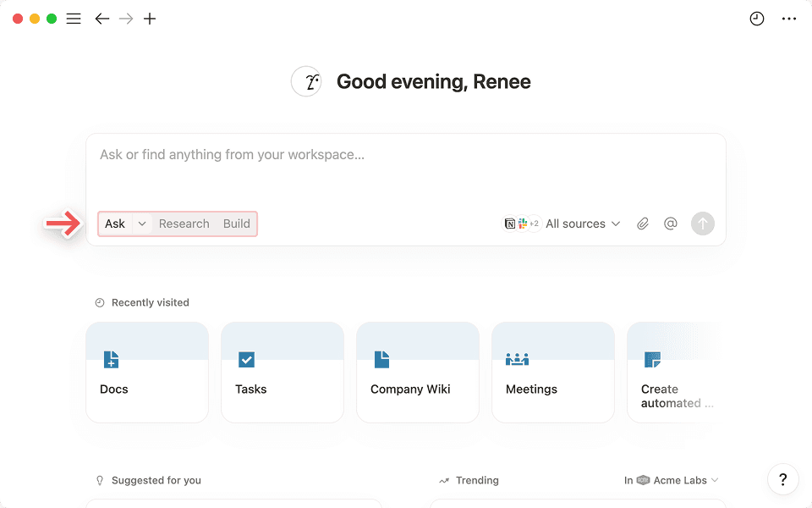Open the All sources dropdown

[x=581, y=224]
